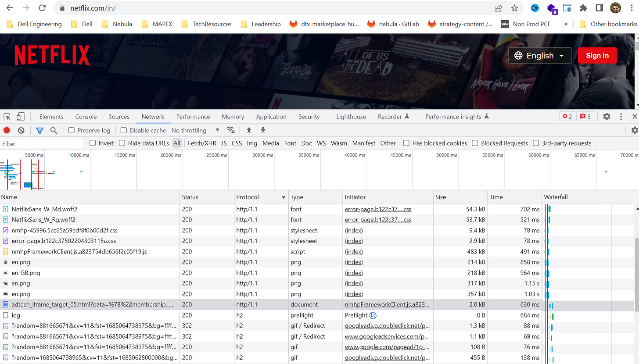639x364 pixels.
Task: Click the browser forward arrow
Action: pyautogui.click(x=26, y=8)
